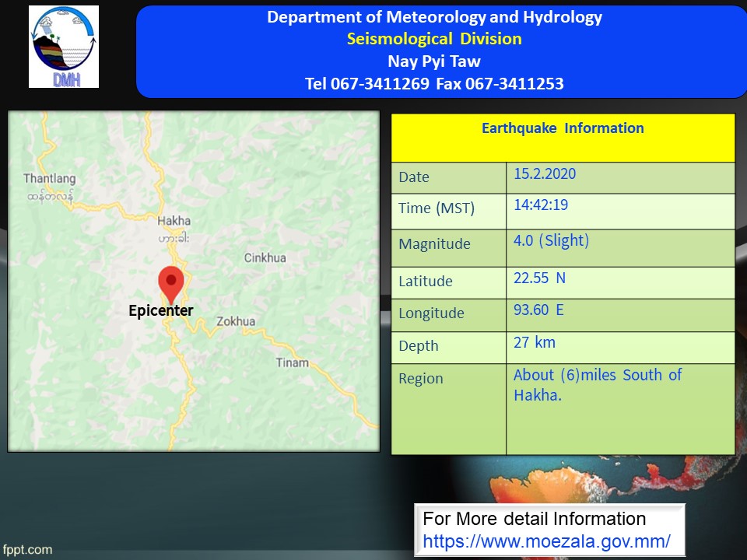
Task: Open the moezala.gov.mm website link
Action: [546, 541]
